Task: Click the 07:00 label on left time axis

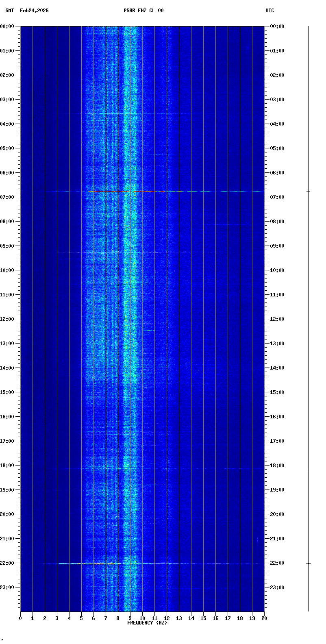Action: tap(7, 197)
